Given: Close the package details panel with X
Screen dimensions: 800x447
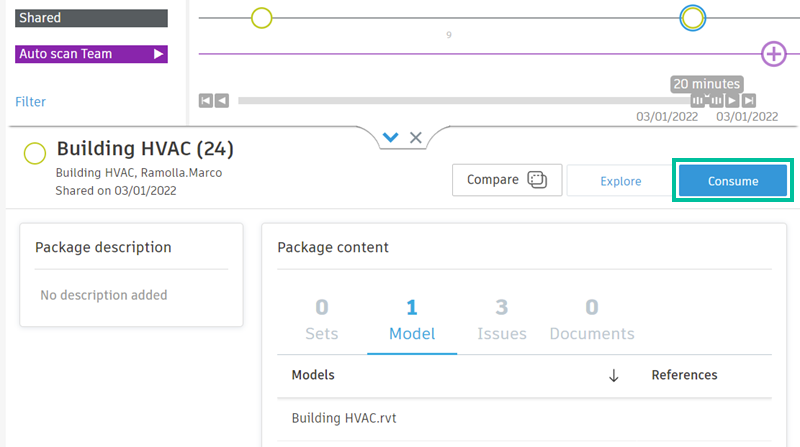Looking at the screenshot, I should (416, 138).
